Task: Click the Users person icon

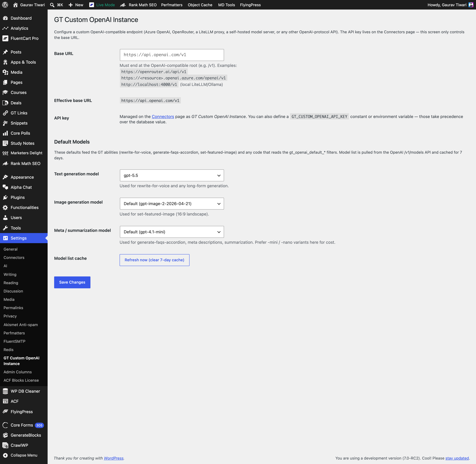Action: coord(5,218)
